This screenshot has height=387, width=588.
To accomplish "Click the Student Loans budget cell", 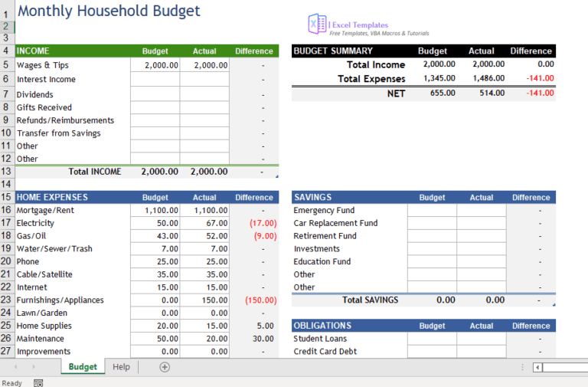I will [x=432, y=339].
